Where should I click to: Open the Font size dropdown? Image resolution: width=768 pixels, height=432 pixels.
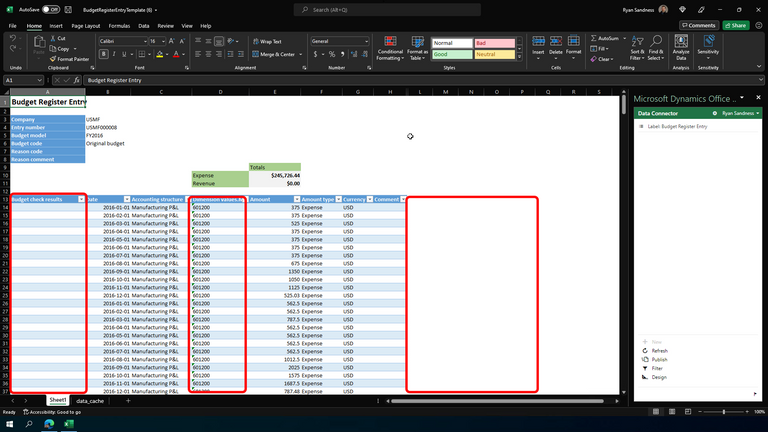(163, 41)
